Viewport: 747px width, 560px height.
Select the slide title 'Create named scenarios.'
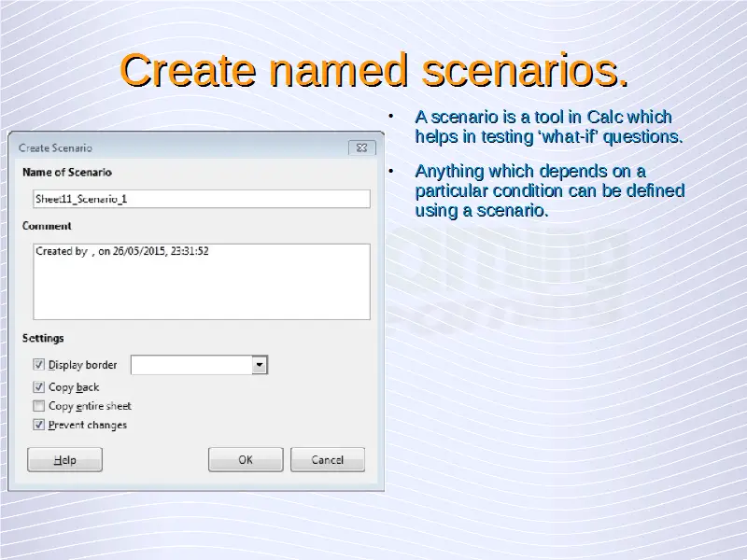pyautogui.click(x=373, y=71)
